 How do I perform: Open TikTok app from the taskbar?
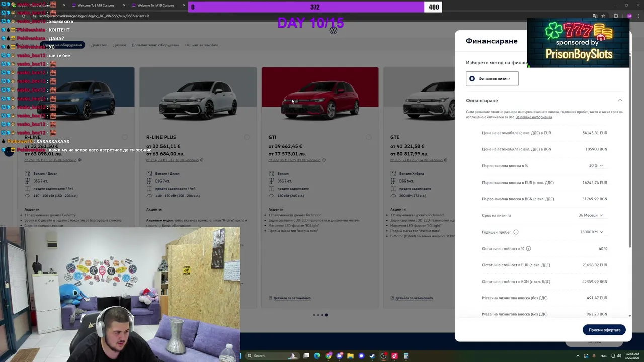(x=394, y=356)
